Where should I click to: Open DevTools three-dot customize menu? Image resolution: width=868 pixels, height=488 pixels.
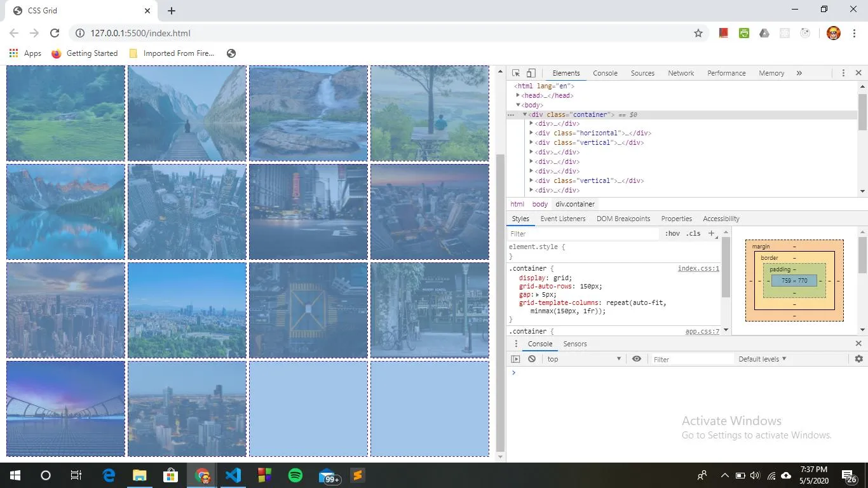pos(843,73)
